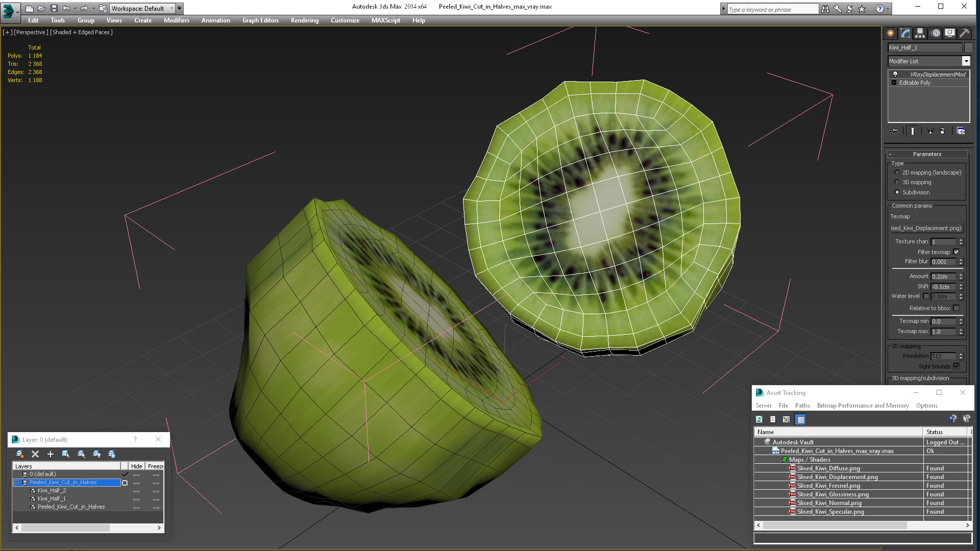Image resolution: width=980 pixels, height=551 pixels.
Task: Click the Rendering menu item
Action: tap(305, 20)
